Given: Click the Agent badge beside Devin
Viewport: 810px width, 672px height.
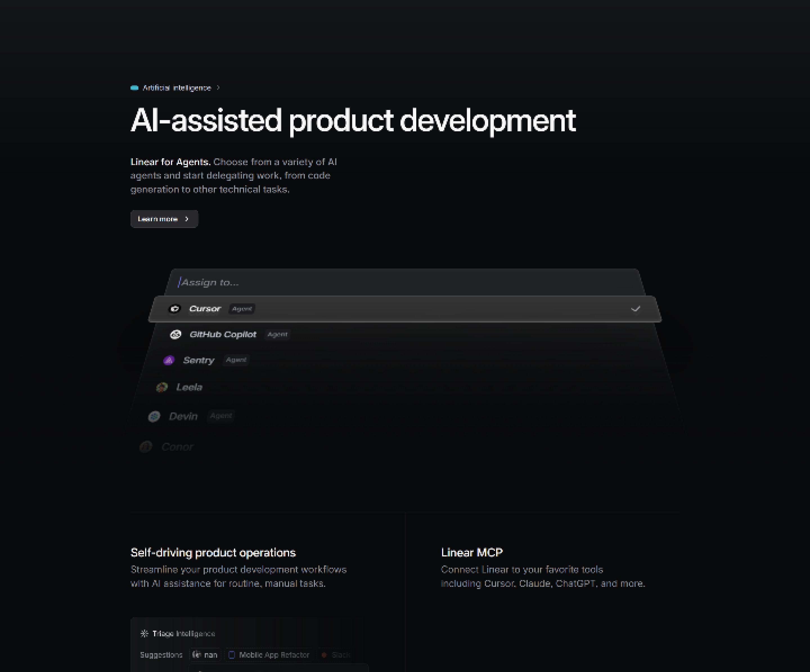Looking at the screenshot, I should point(221,416).
